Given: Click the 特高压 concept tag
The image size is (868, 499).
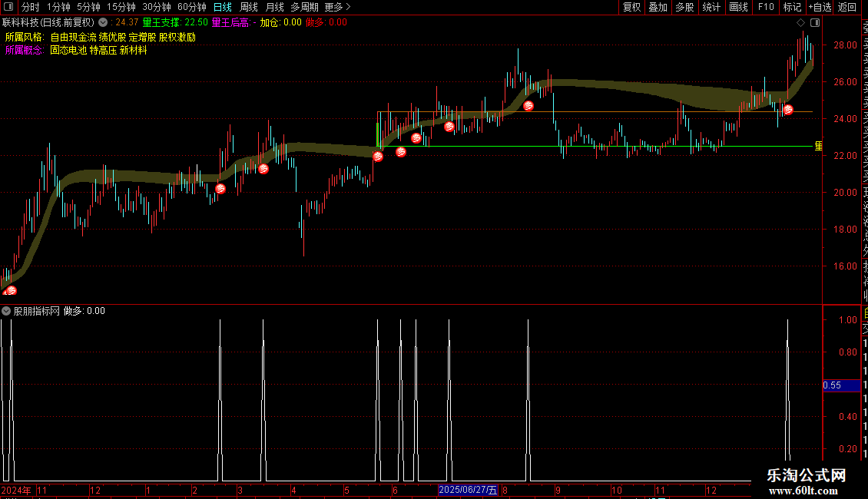Looking at the screenshot, I should point(103,50).
